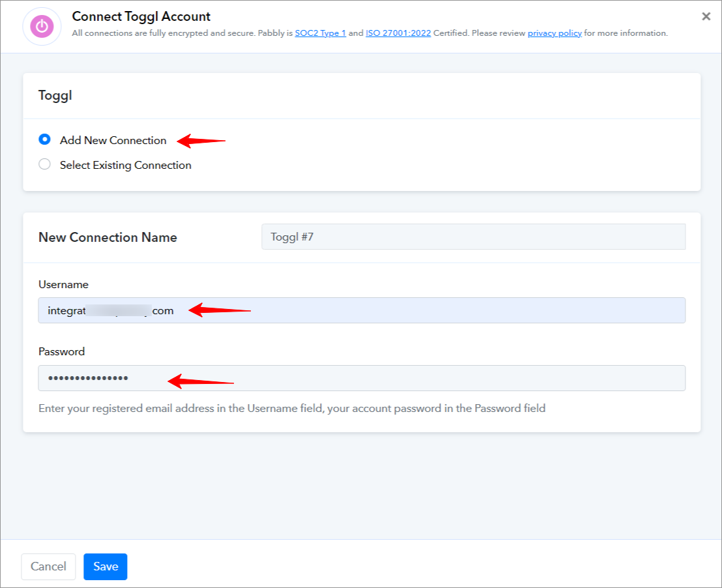This screenshot has width=722, height=588.
Task: Click the Toggl section heading
Action: [x=55, y=95]
